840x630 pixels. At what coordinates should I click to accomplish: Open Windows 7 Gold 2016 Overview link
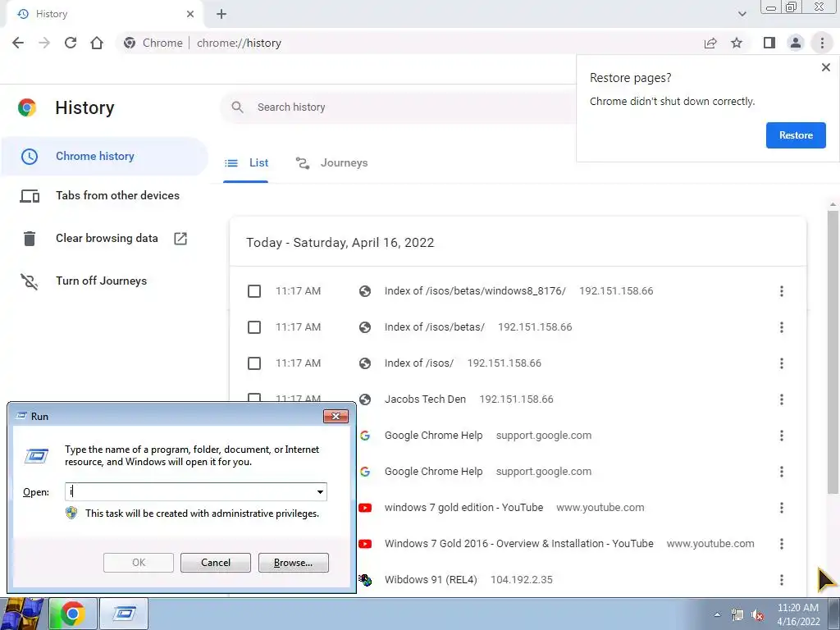tap(518, 543)
